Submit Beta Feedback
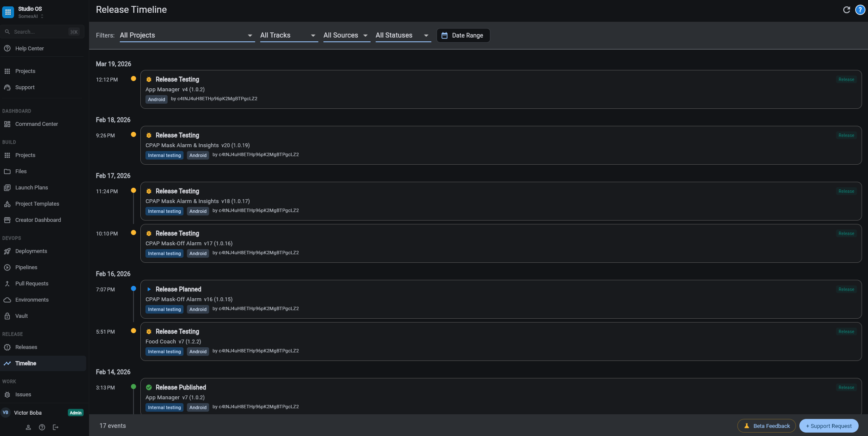The image size is (868, 436). (766, 426)
